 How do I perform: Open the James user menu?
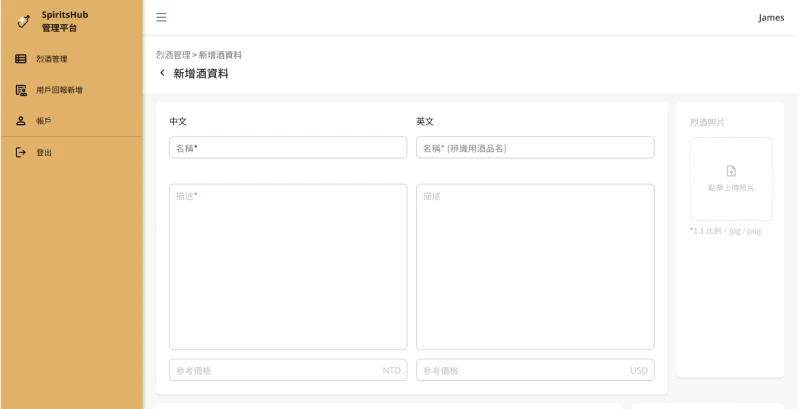(x=771, y=17)
